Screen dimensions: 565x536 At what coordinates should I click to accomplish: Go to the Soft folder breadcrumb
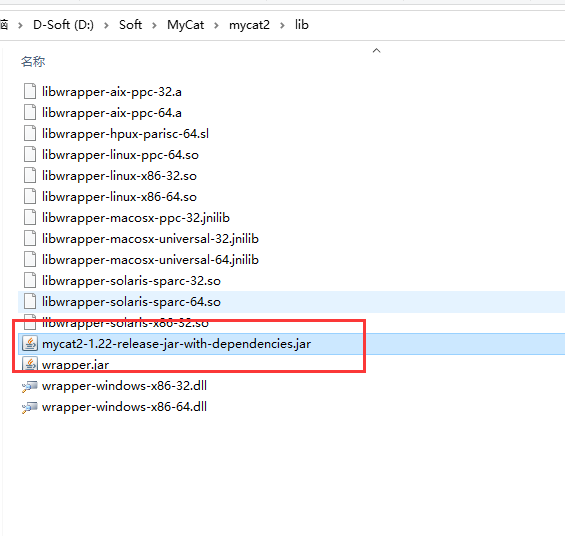[x=130, y=25]
